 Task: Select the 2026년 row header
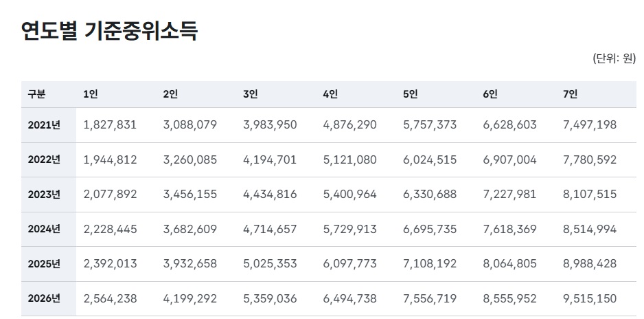(x=44, y=298)
